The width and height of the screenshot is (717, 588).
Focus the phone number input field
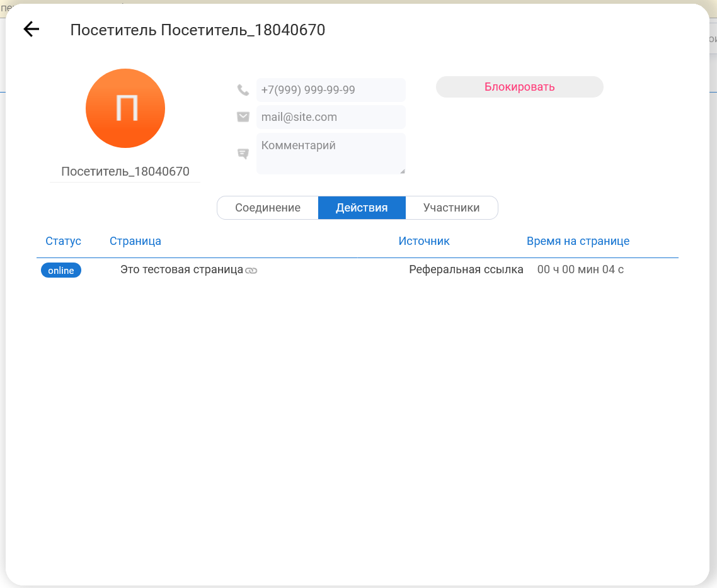point(330,90)
